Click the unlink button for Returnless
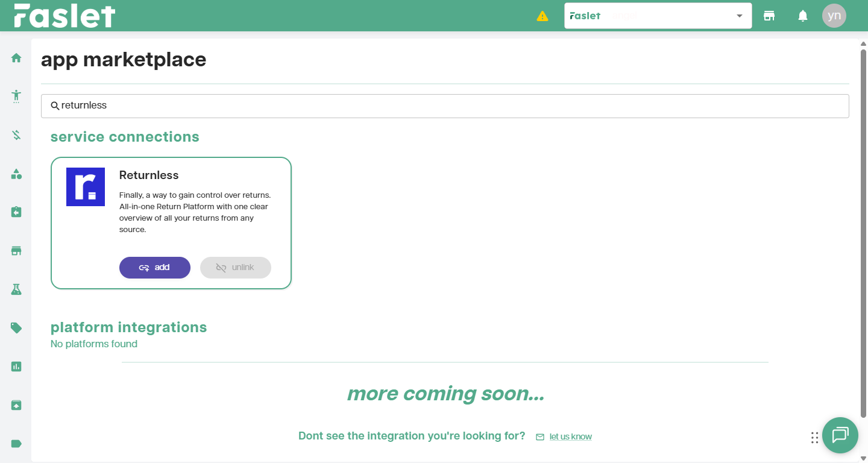Screen dimensions: 868x463 tap(236, 268)
